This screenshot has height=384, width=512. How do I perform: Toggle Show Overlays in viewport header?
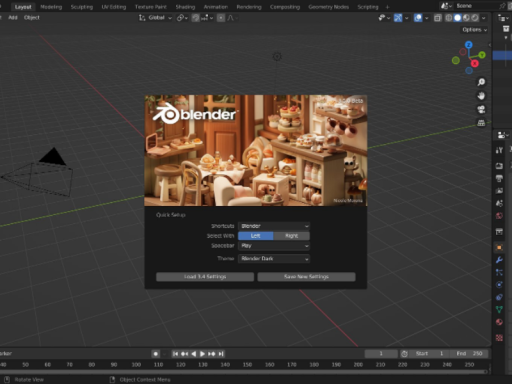(x=418, y=18)
